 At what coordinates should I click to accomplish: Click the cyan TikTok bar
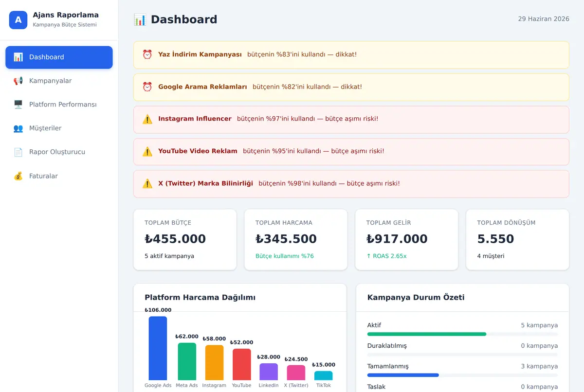point(324,375)
